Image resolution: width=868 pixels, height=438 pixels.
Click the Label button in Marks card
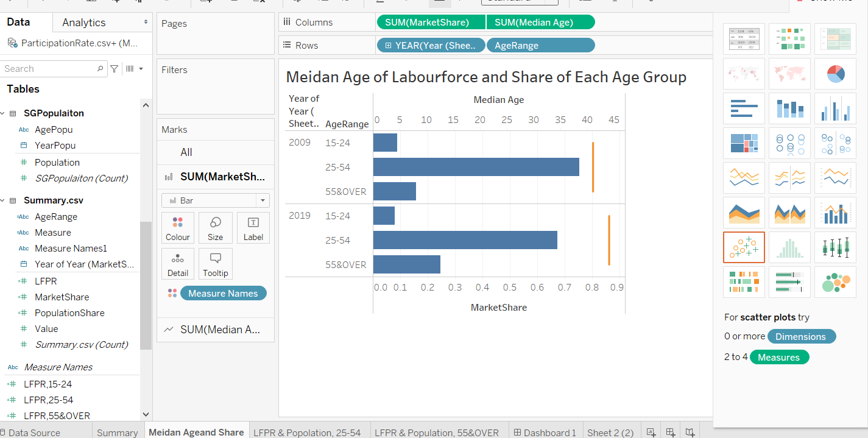[253, 228]
